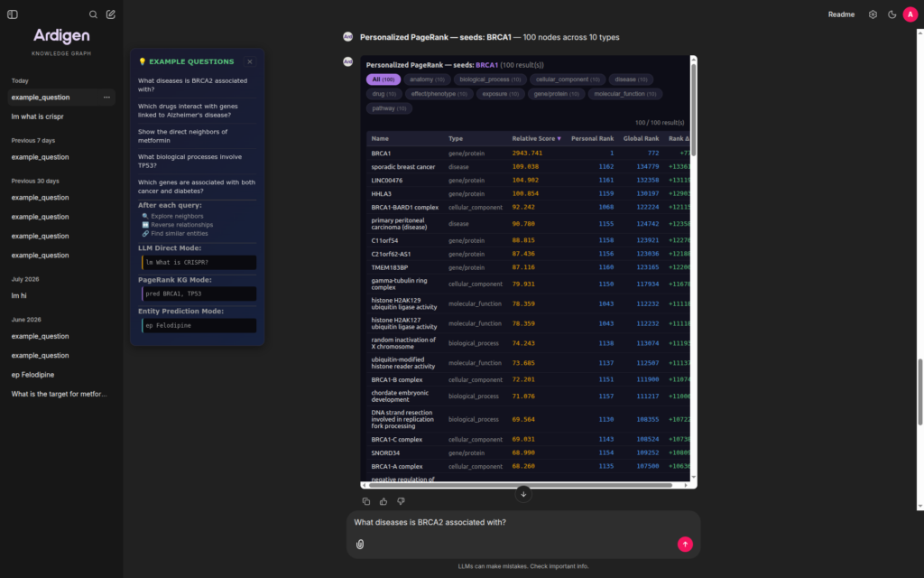Viewport: 924px width, 578px height.
Task: Select example about Alzheimer's disease drugs
Action: (198, 110)
